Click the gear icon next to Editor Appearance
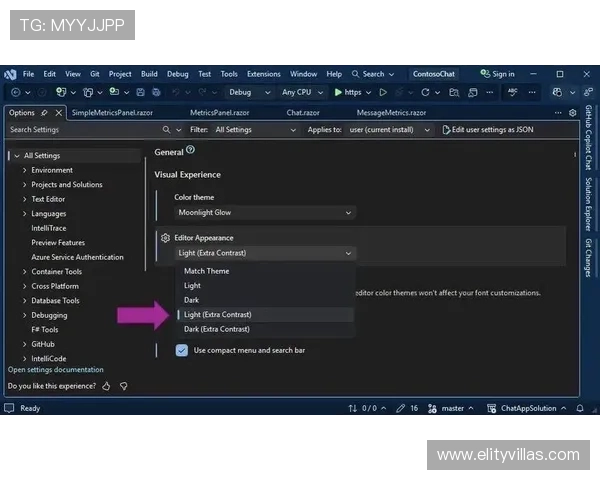 click(x=165, y=238)
